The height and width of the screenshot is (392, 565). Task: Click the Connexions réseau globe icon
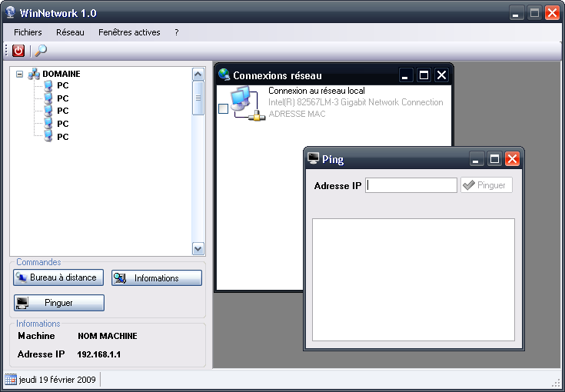coord(224,75)
